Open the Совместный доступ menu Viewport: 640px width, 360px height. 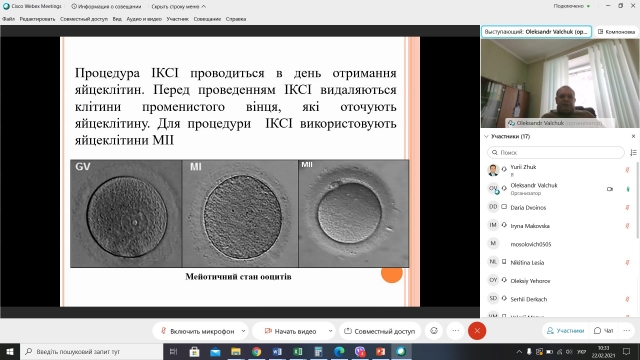tap(84, 19)
